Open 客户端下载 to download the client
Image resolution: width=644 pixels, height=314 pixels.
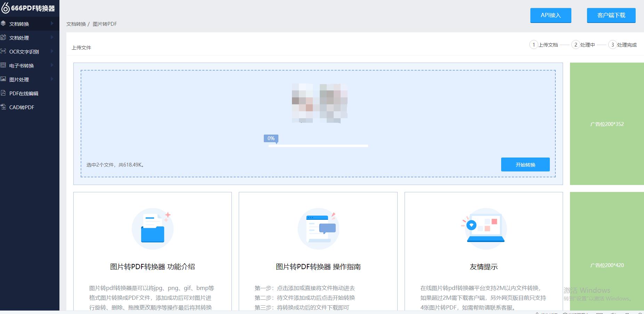[x=611, y=15]
